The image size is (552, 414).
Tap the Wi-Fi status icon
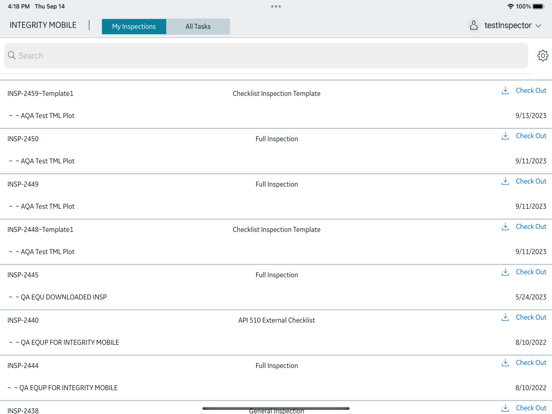coord(510,6)
